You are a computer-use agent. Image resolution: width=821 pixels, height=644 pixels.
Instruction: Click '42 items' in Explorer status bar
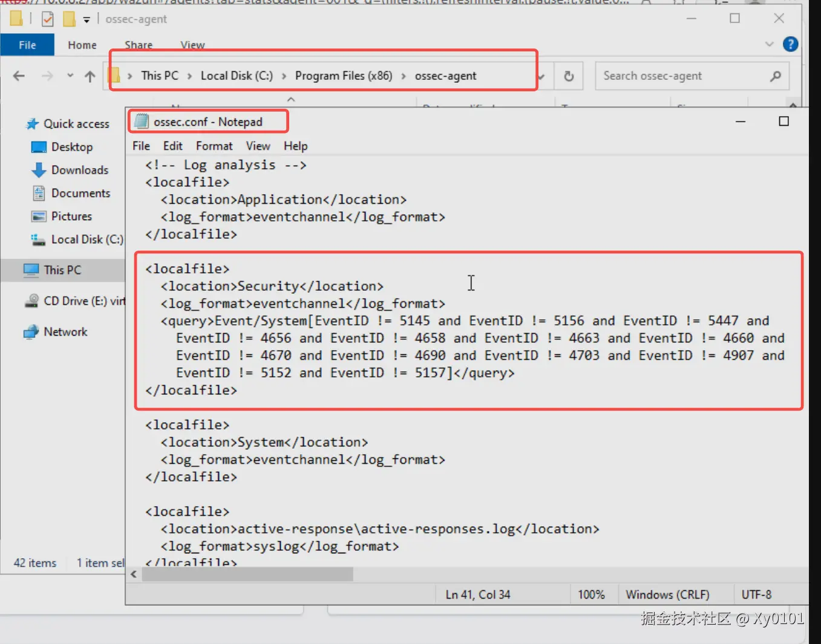pyautogui.click(x=35, y=563)
